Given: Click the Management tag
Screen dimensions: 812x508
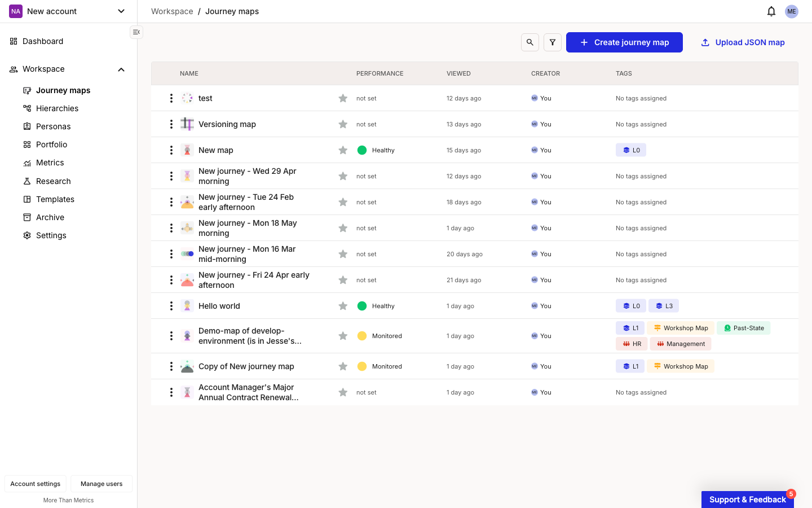Looking at the screenshot, I should pos(681,344).
